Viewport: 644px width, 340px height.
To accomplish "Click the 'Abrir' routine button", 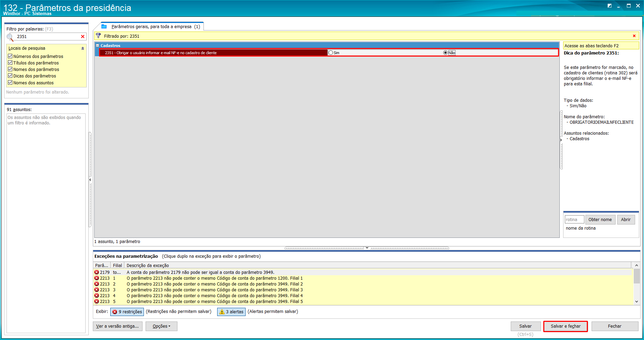I will point(626,220).
